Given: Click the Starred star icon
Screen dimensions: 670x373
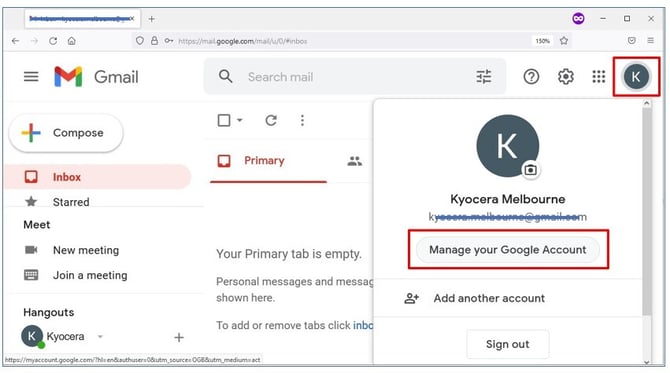Looking at the screenshot, I should click(x=31, y=201).
